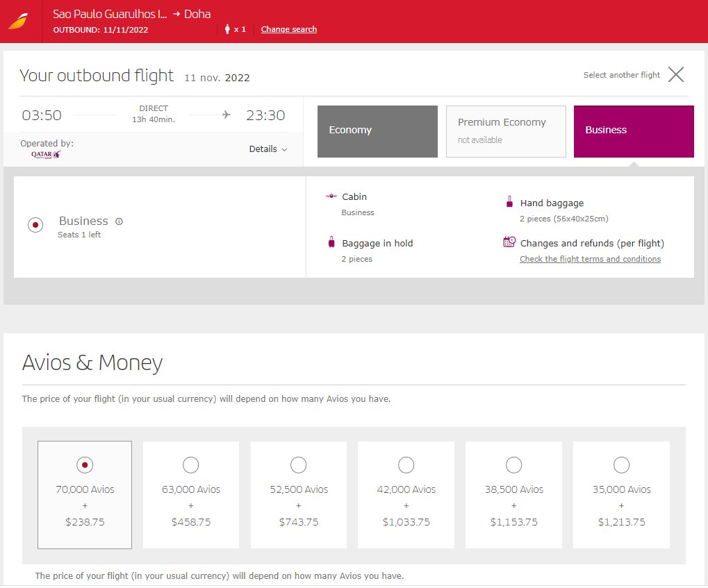Image resolution: width=708 pixels, height=588 pixels.
Task: Click the flight route airplane icon
Action: click(x=227, y=115)
